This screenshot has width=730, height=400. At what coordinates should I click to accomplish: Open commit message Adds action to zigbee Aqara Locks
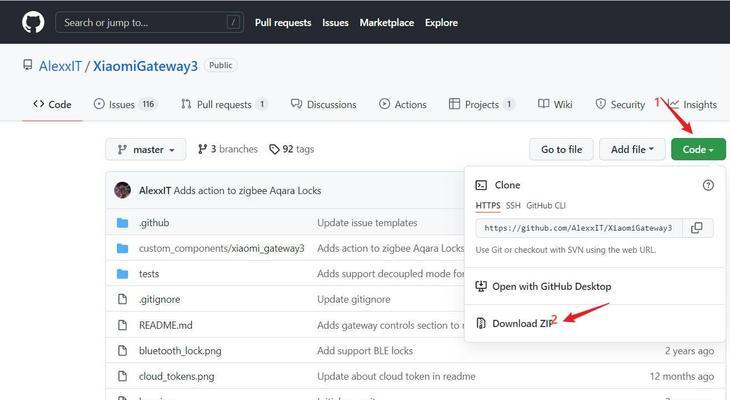pyautogui.click(x=247, y=190)
